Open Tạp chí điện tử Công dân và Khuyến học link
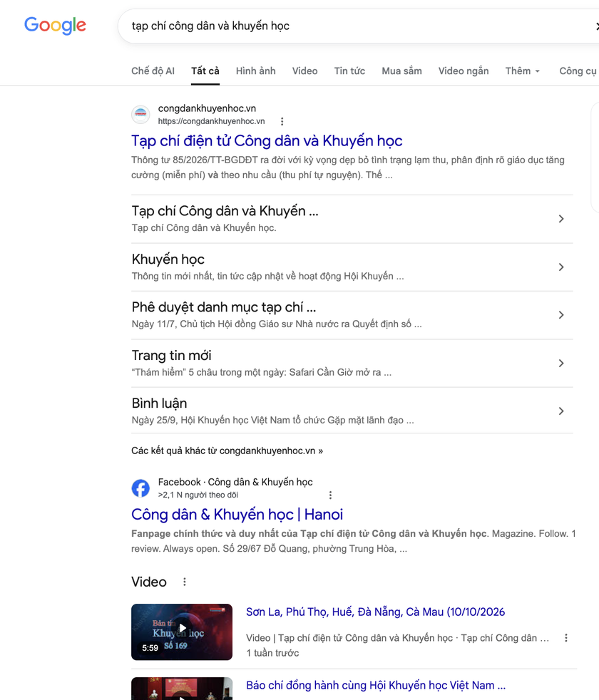Screen dimensions: 599x700 267,140
